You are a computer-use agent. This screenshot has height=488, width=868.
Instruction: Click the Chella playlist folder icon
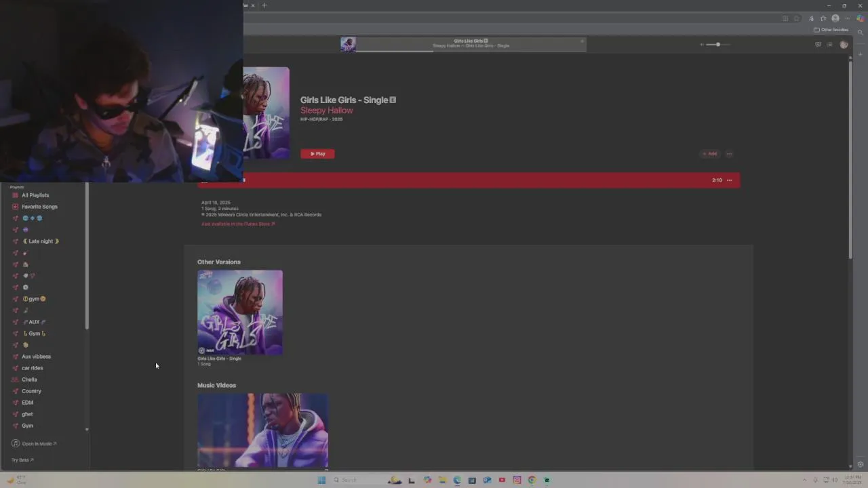pyautogui.click(x=16, y=380)
